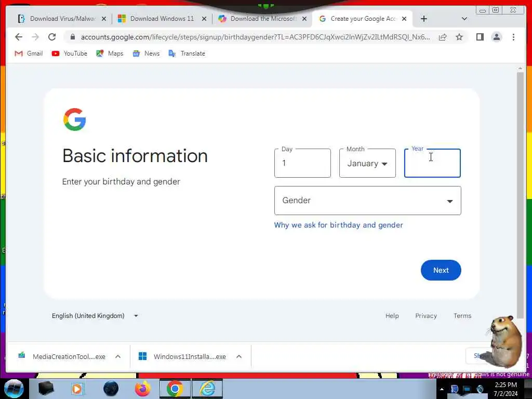Open the tab search chevron
The width and height of the screenshot is (532, 399).
[464, 19]
